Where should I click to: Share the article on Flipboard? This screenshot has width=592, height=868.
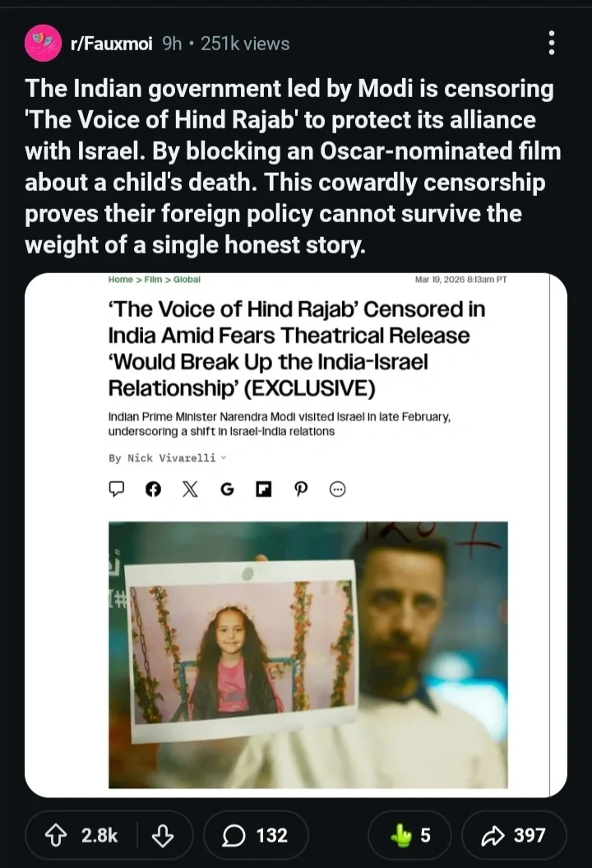click(x=263, y=490)
